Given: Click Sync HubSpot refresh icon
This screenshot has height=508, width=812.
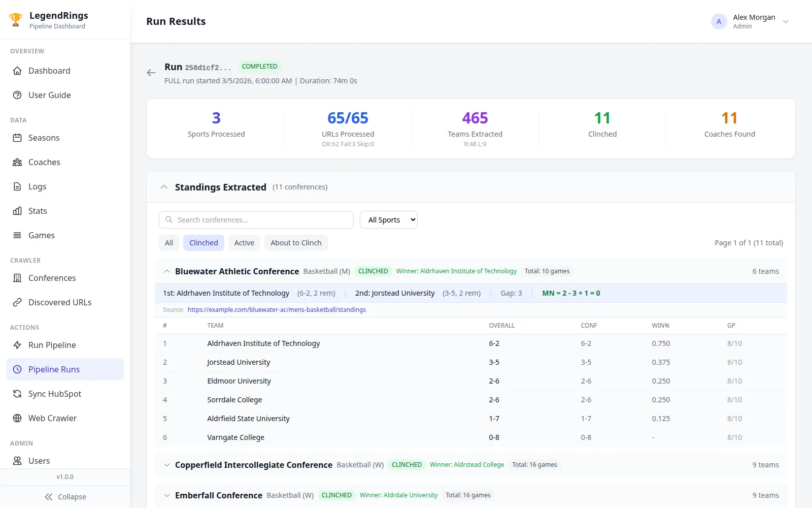Looking at the screenshot, I should click(x=17, y=394).
